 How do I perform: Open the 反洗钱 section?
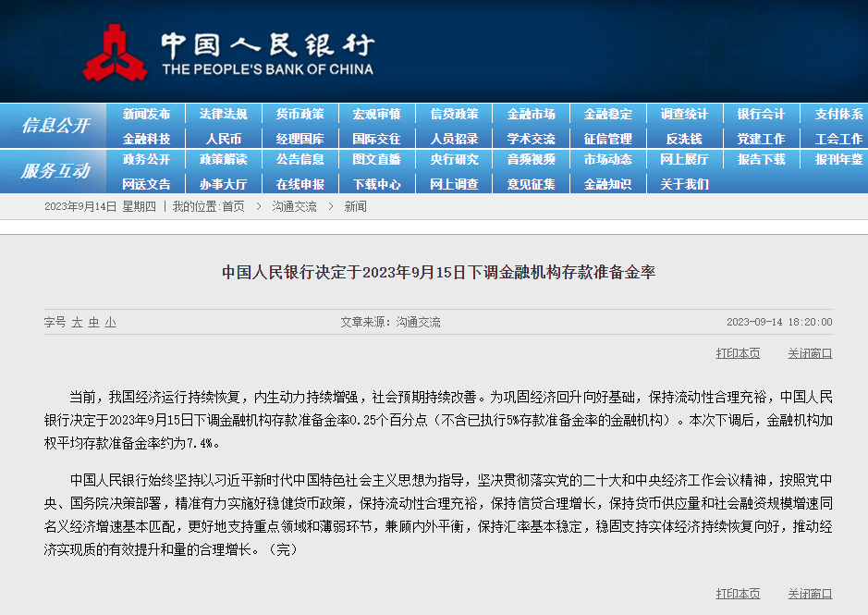684,139
